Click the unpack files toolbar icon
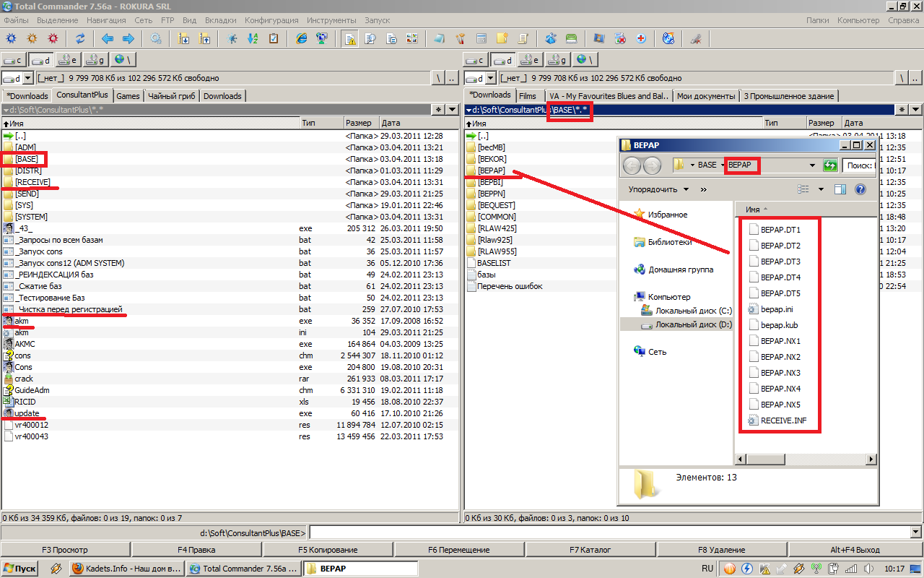 [206, 38]
